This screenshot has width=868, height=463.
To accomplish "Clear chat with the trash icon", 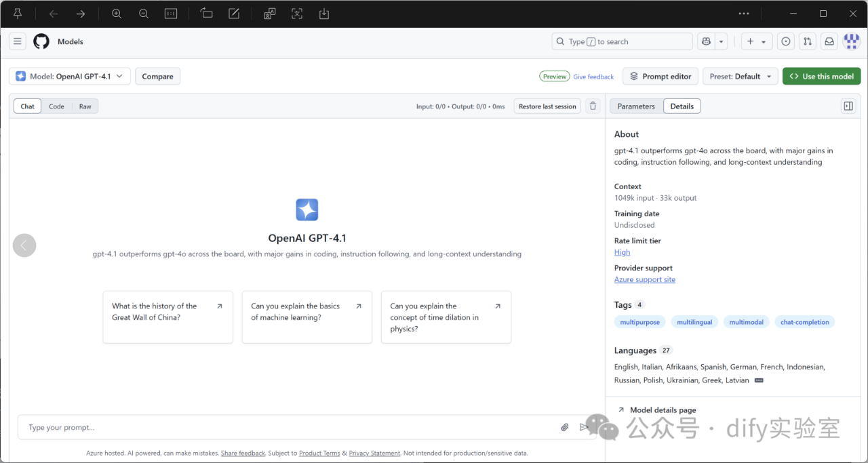I will point(593,106).
